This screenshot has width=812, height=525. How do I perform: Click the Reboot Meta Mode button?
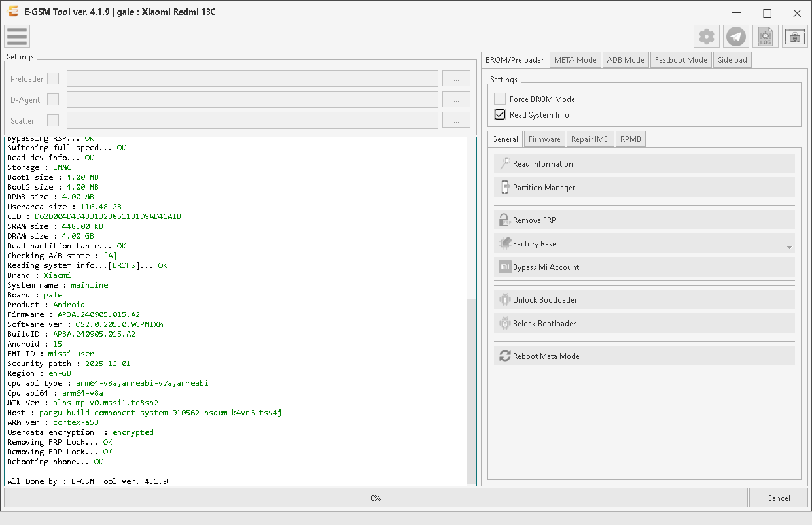point(644,356)
